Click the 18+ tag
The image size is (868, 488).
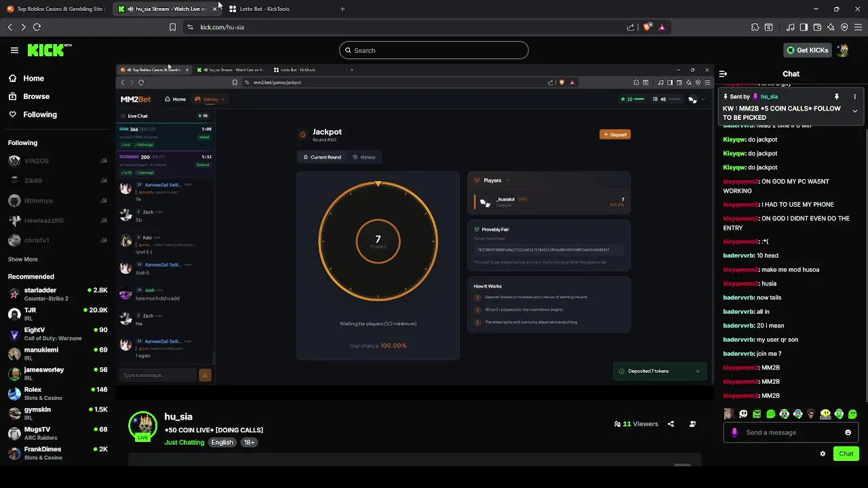[x=250, y=443]
